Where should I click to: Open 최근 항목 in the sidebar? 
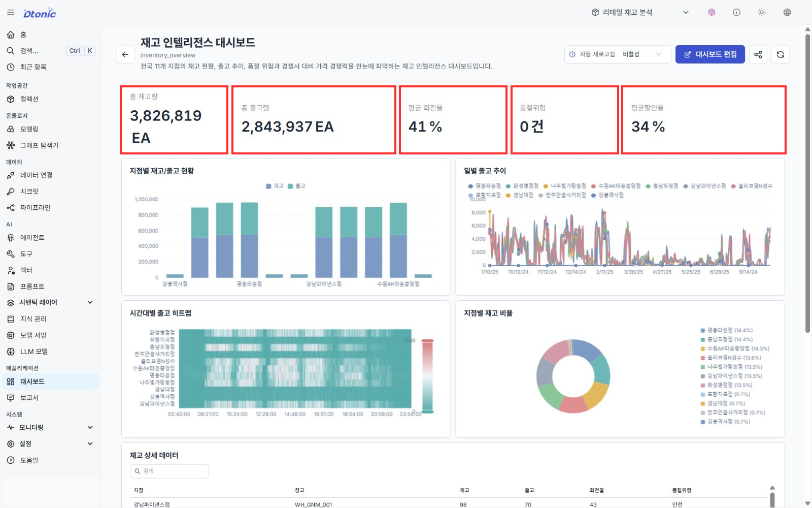click(50, 67)
